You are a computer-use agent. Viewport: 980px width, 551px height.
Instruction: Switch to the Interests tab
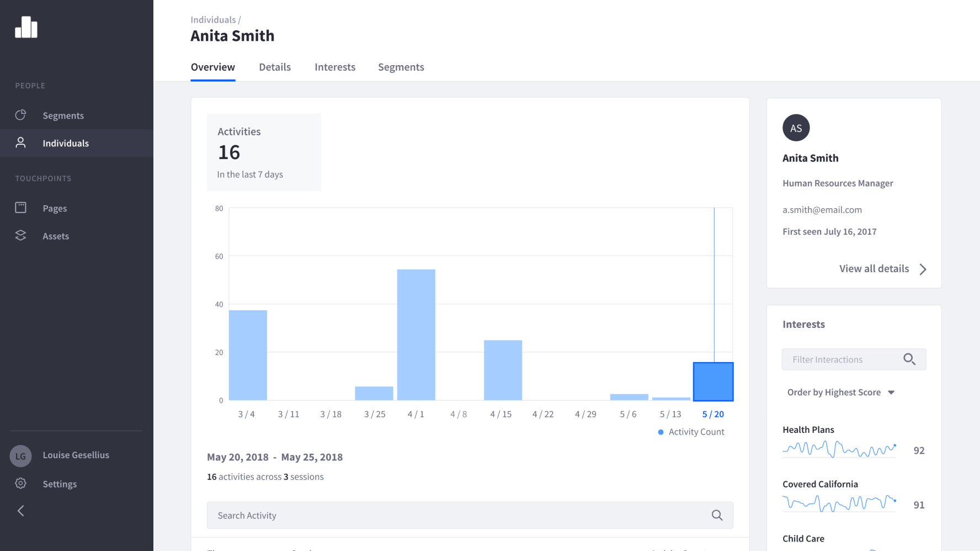tap(335, 67)
